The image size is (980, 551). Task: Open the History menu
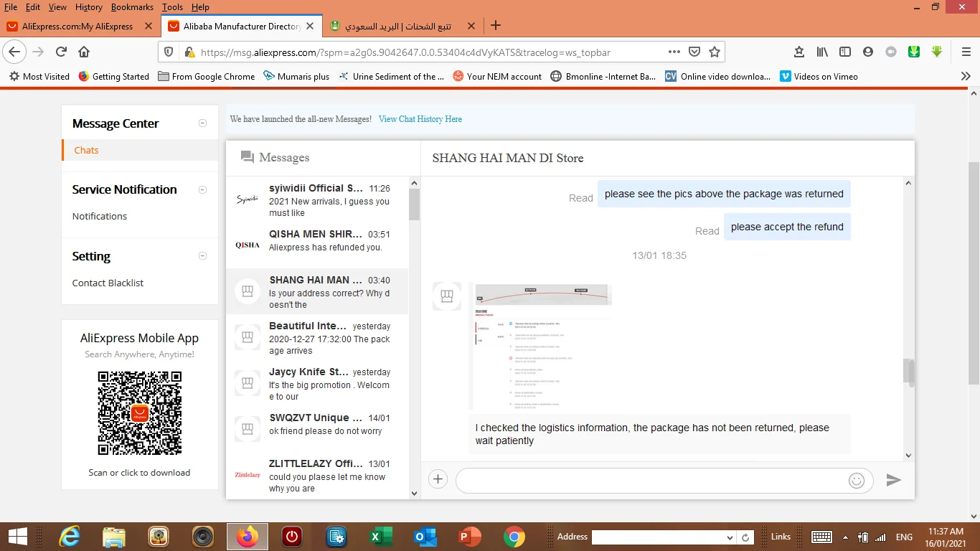[x=89, y=7]
